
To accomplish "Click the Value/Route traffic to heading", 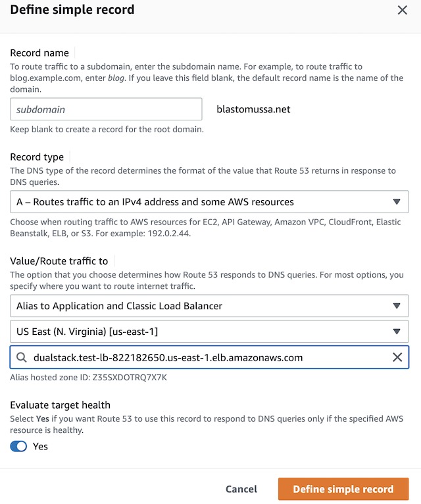I will coord(59,261).
